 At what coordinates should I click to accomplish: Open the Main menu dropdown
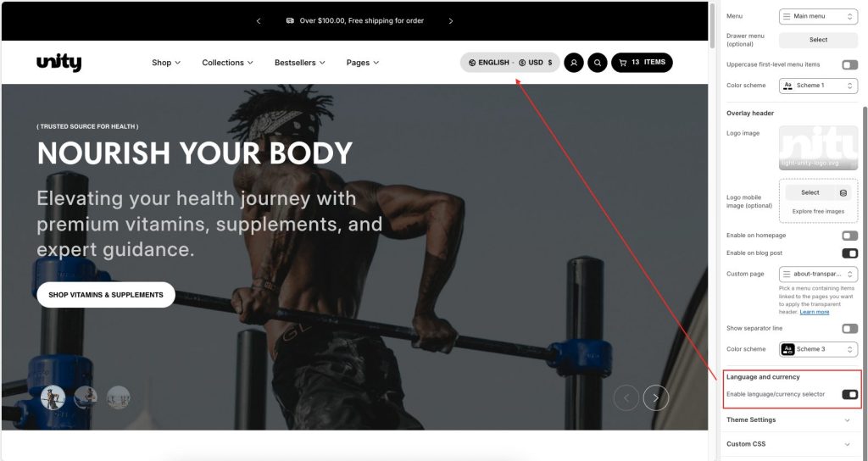[818, 17]
